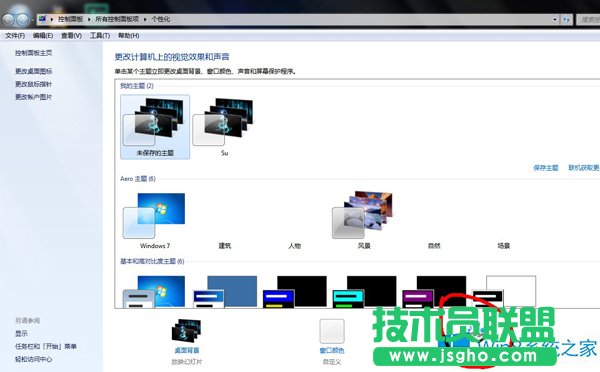Refresh the address bar location

(x=566, y=20)
